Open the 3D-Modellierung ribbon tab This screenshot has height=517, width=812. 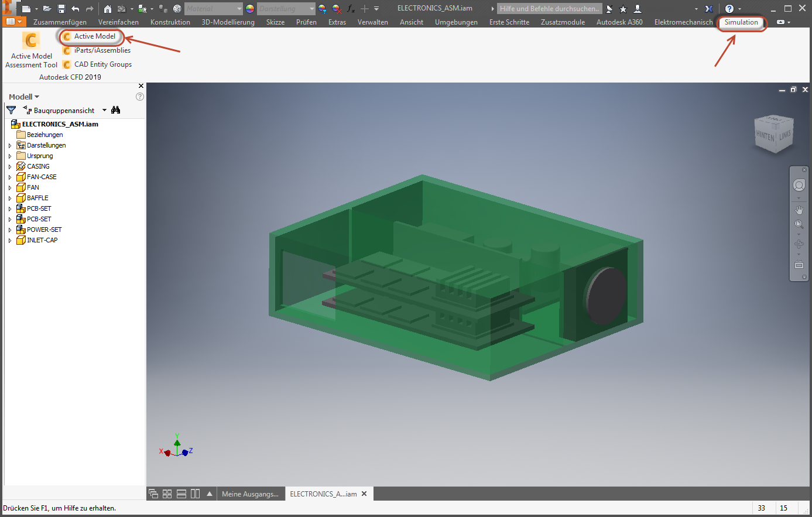(x=228, y=22)
